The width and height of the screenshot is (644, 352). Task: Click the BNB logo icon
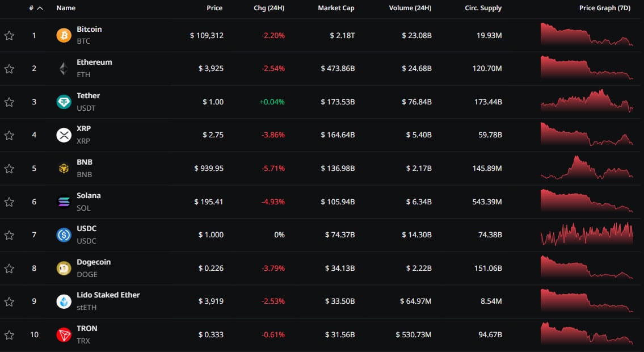64,169
